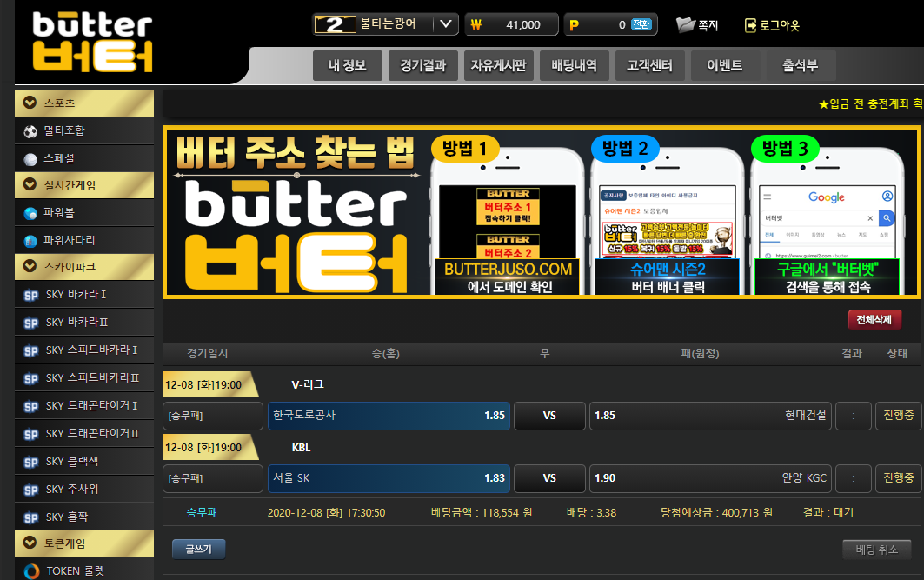Collapse the 실시간게임 sidebar section
Viewport: 924px width, 580px height.
click(x=30, y=185)
